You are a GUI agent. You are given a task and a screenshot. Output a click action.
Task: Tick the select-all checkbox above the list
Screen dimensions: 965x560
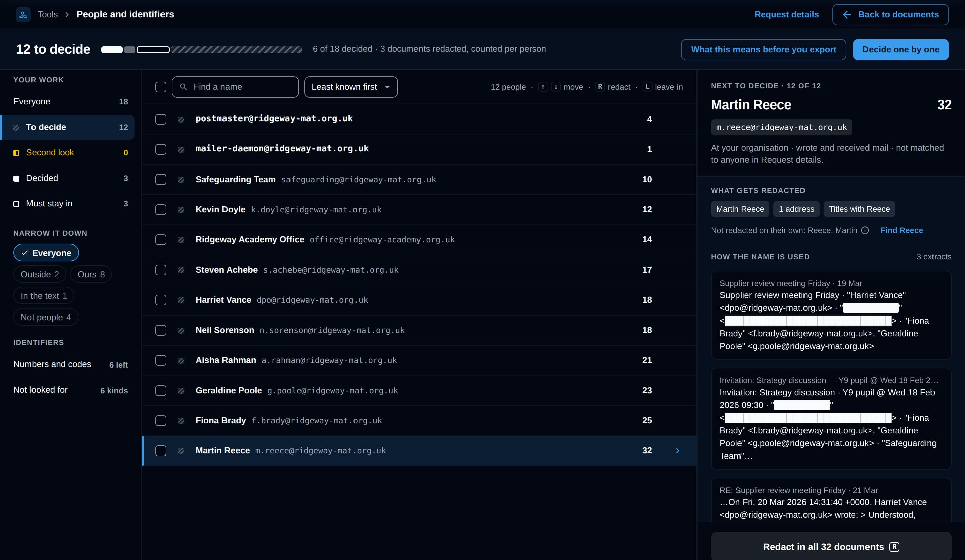(161, 87)
